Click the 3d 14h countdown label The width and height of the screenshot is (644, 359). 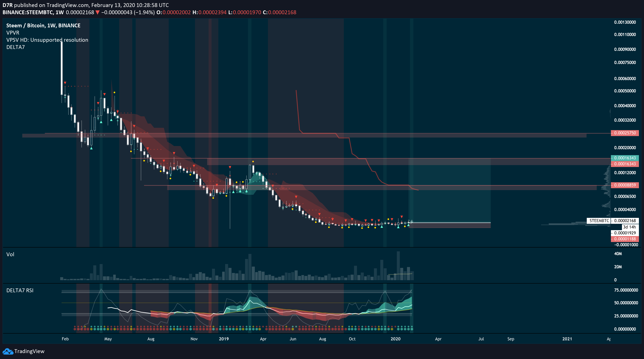pyautogui.click(x=629, y=227)
